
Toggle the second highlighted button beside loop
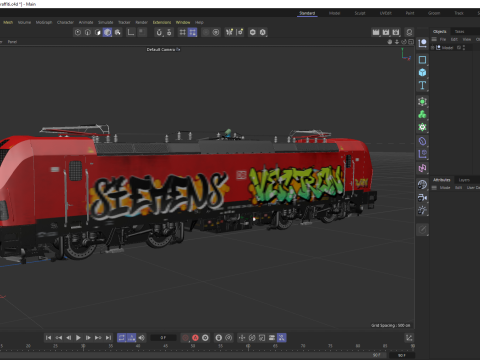[132, 338]
